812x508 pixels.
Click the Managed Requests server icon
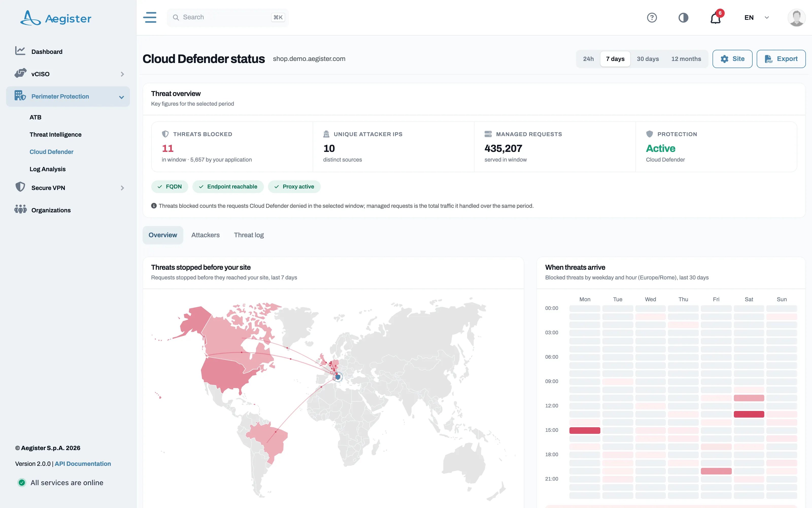tap(488, 134)
